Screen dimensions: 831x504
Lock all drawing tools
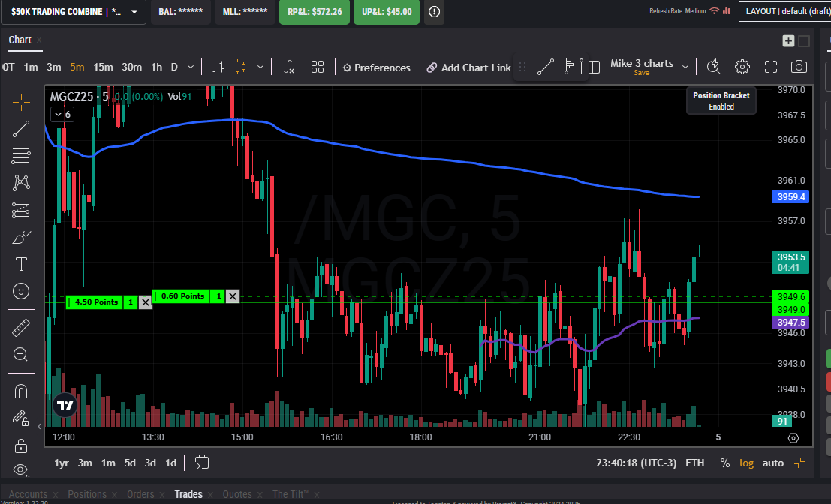[x=21, y=445]
